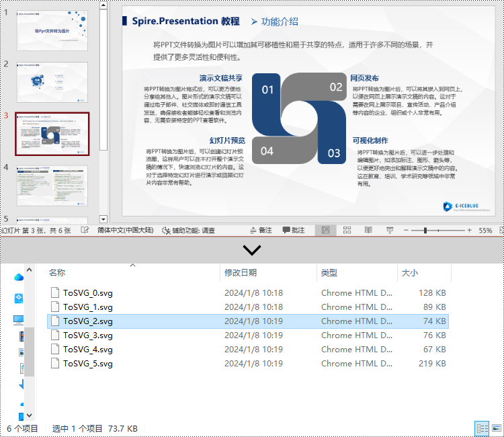The height and width of the screenshot is (437, 504).
Task: Select file ToSVG_4.svg
Action: [x=248, y=350]
